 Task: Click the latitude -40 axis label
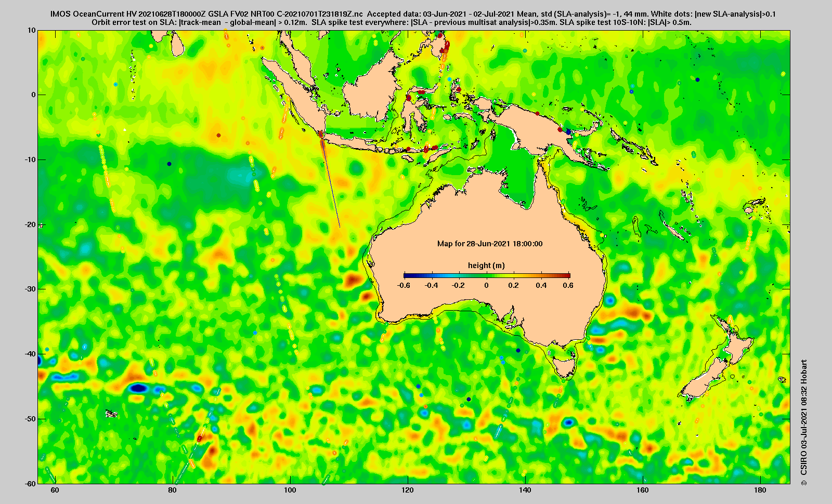click(30, 354)
